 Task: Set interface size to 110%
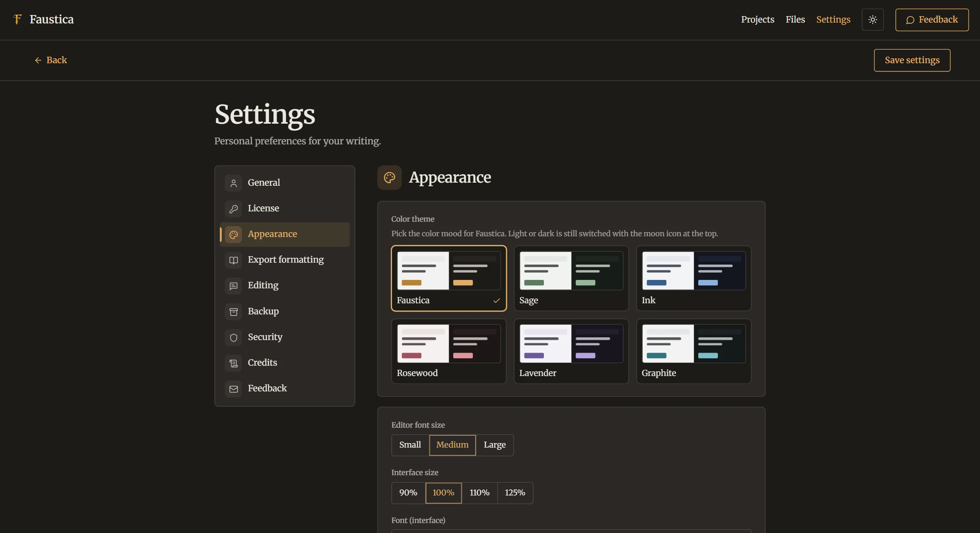(479, 493)
